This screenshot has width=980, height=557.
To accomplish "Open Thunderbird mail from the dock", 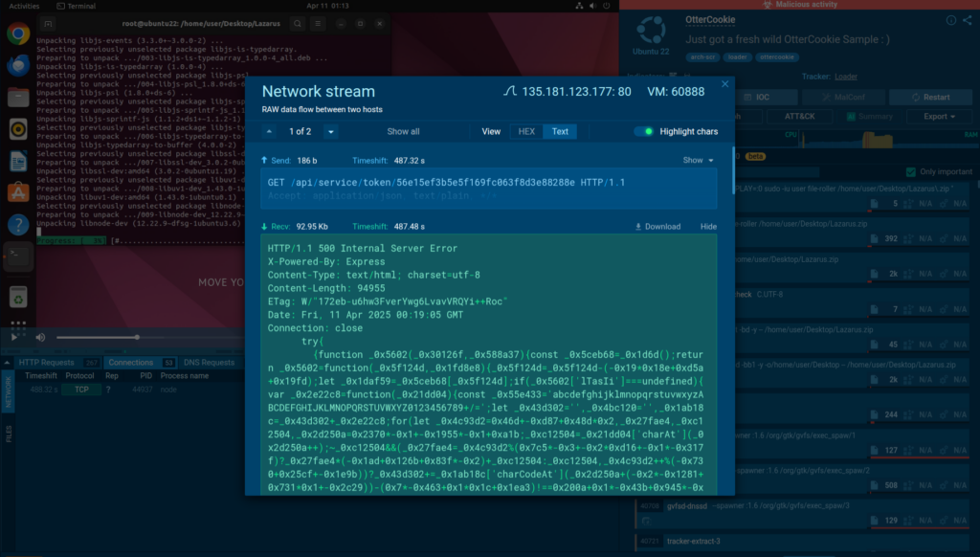I will pyautogui.click(x=17, y=66).
